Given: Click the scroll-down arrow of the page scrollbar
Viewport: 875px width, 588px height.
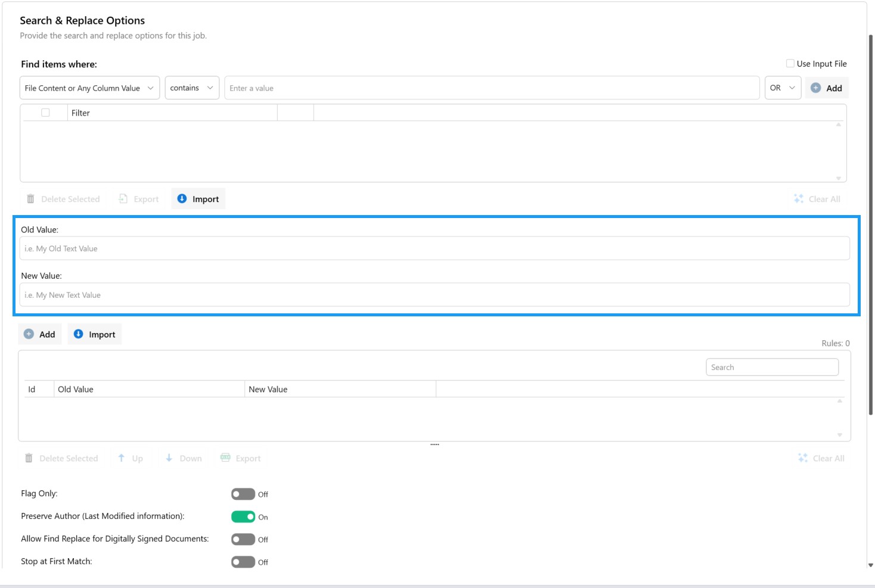Looking at the screenshot, I should coord(871,565).
